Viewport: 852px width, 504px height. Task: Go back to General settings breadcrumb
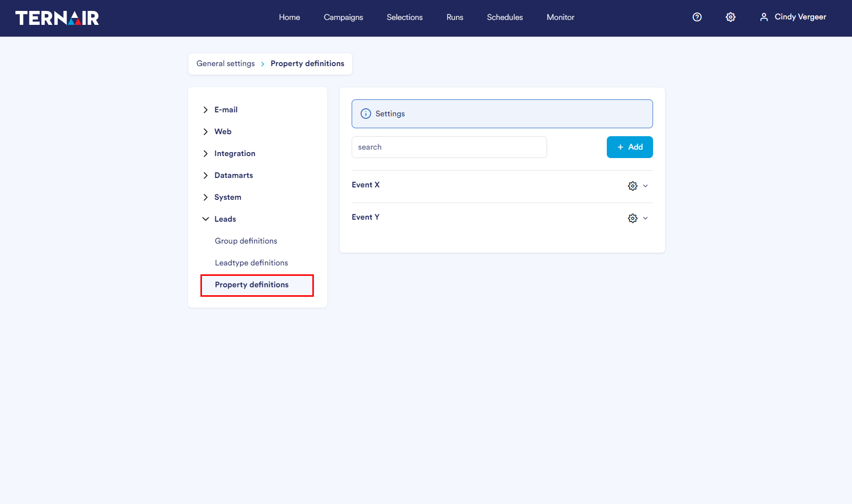[225, 64]
